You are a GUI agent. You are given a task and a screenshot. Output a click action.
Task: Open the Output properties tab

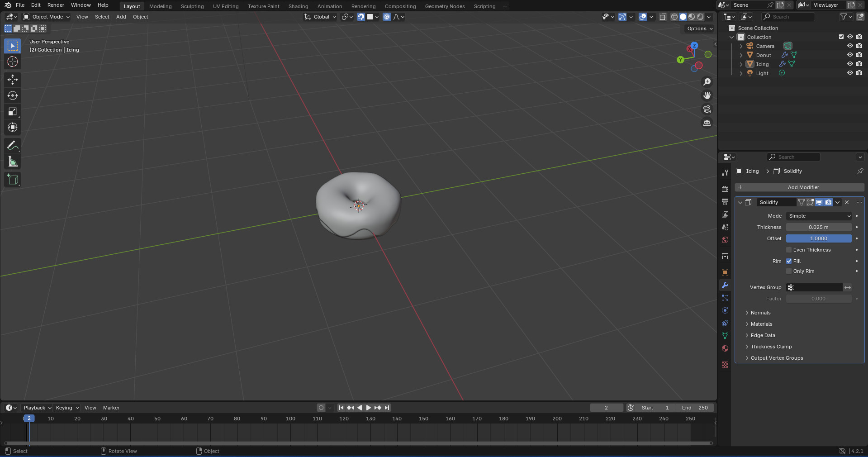[x=725, y=201]
